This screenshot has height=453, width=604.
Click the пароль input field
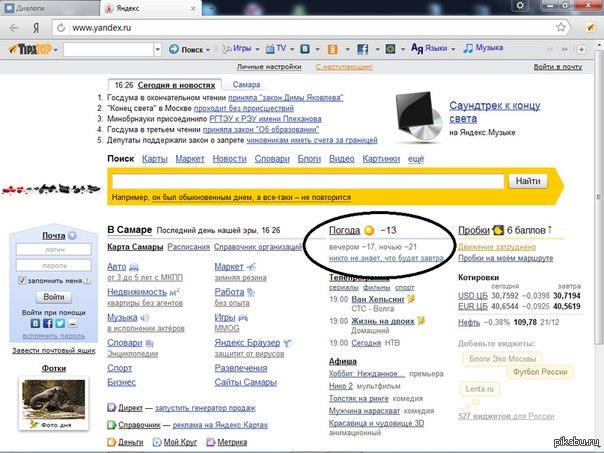click(54, 265)
